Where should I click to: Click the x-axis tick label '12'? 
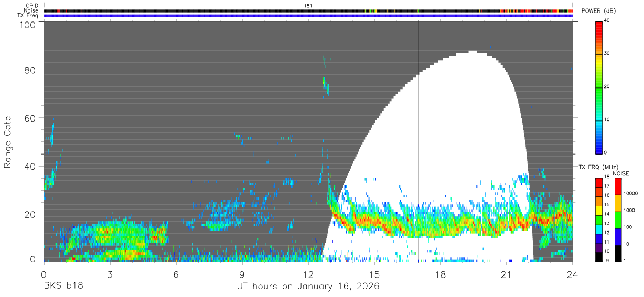click(x=308, y=274)
